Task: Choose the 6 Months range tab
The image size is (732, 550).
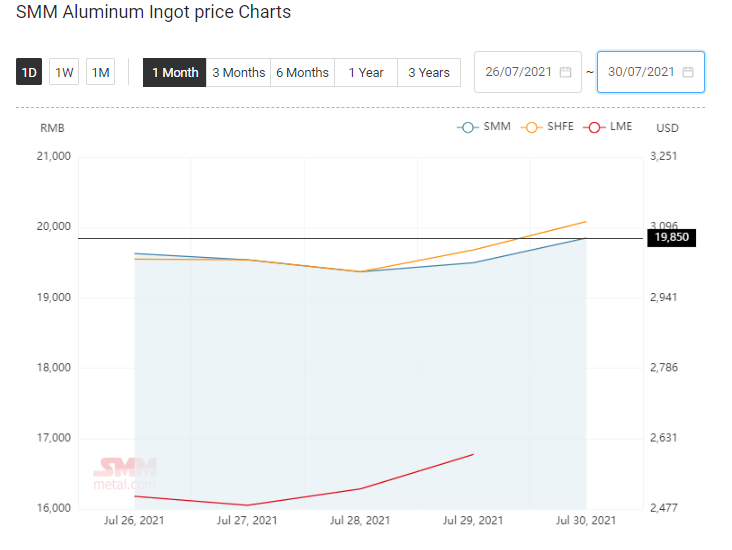Action: click(x=303, y=72)
